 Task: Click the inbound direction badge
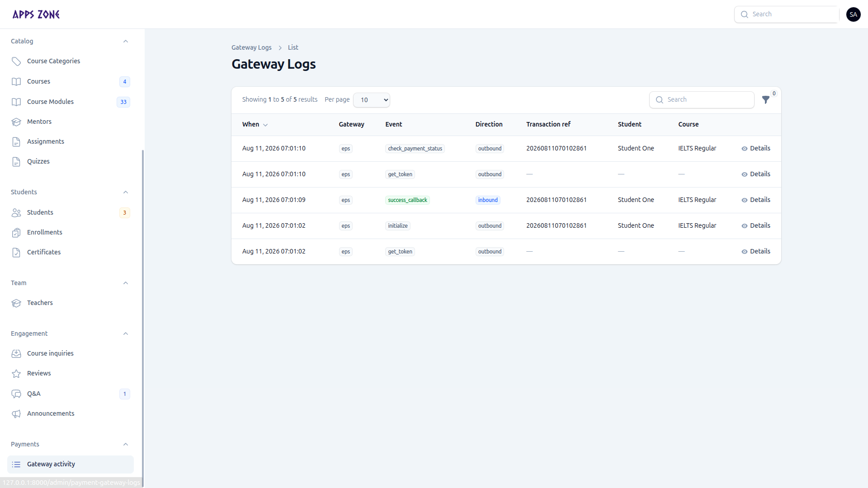488,200
